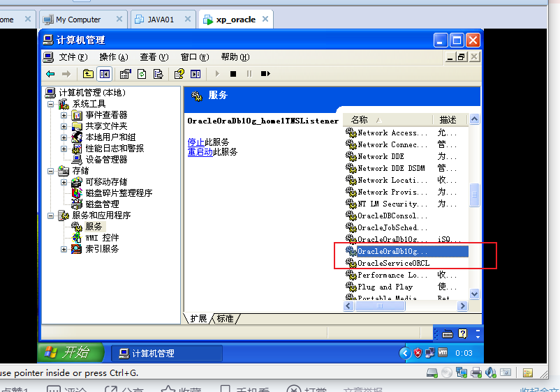This screenshot has width=560, height=392.
Task: Click the restart service icon
Action: (265, 74)
